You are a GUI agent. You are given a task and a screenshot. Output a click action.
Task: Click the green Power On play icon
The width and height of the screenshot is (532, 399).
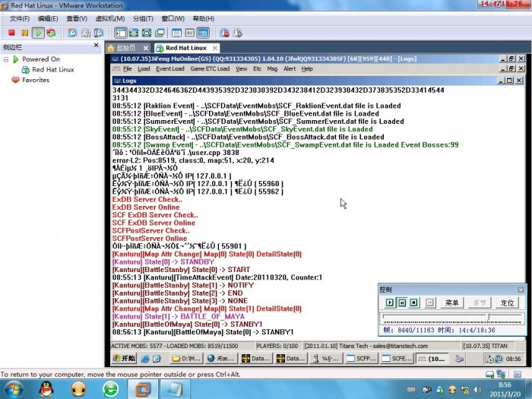[38, 33]
